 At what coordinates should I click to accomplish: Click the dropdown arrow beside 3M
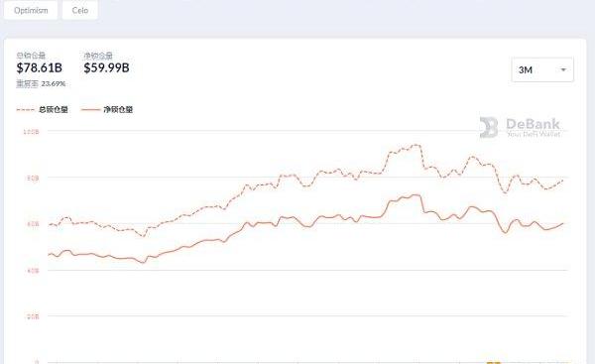(563, 69)
